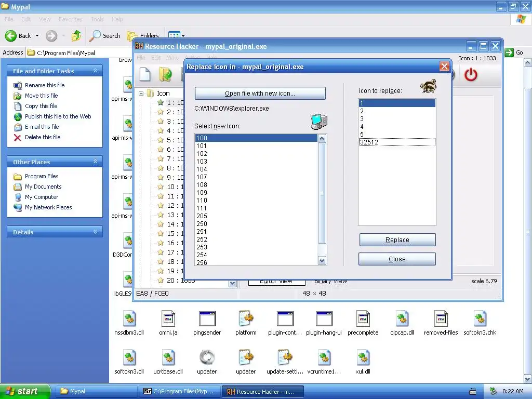
Task: Click 'Rename this file' task link
Action: point(45,85)
